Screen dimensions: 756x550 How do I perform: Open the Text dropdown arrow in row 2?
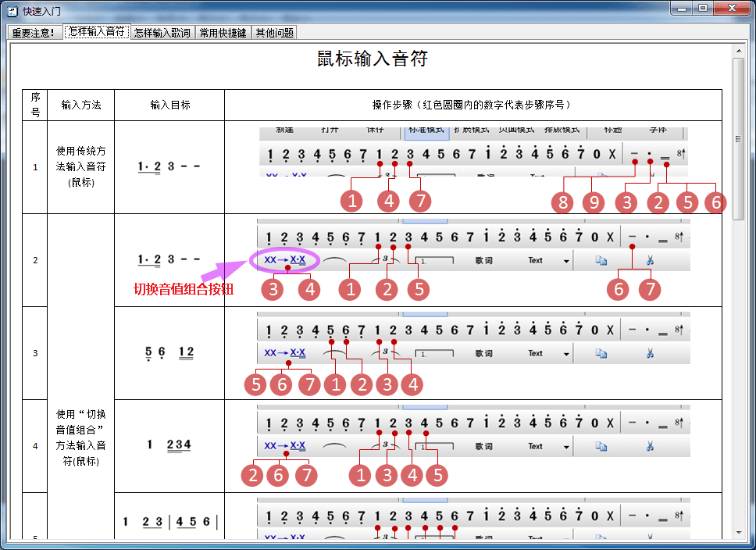566,262
